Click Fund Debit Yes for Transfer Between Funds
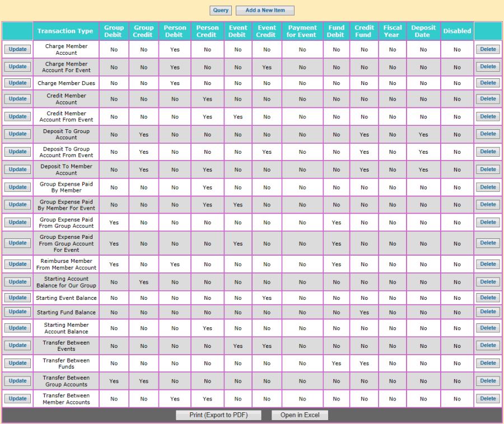The width and height of the screenshot is (504, 424). (x=337, y=364)
